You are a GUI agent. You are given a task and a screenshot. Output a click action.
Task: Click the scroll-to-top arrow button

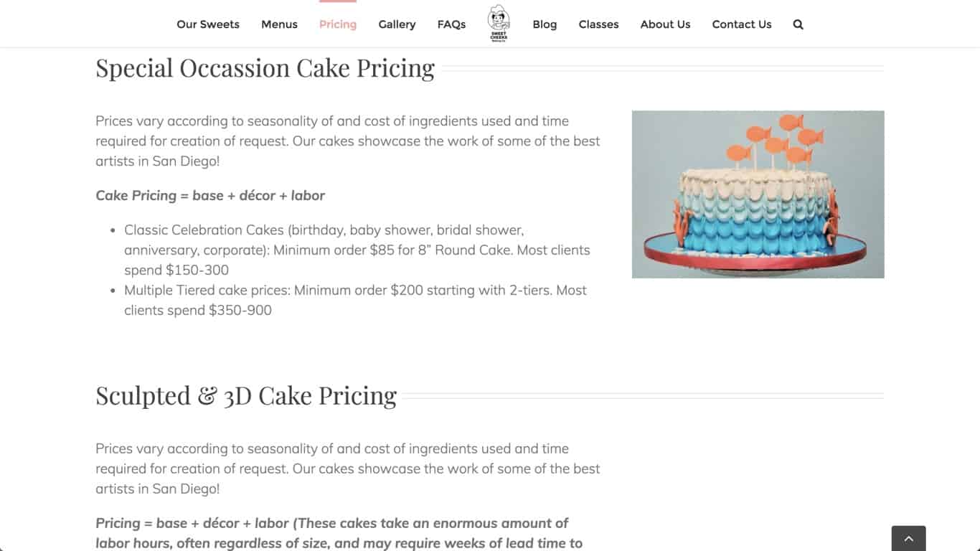click(908, 538)
